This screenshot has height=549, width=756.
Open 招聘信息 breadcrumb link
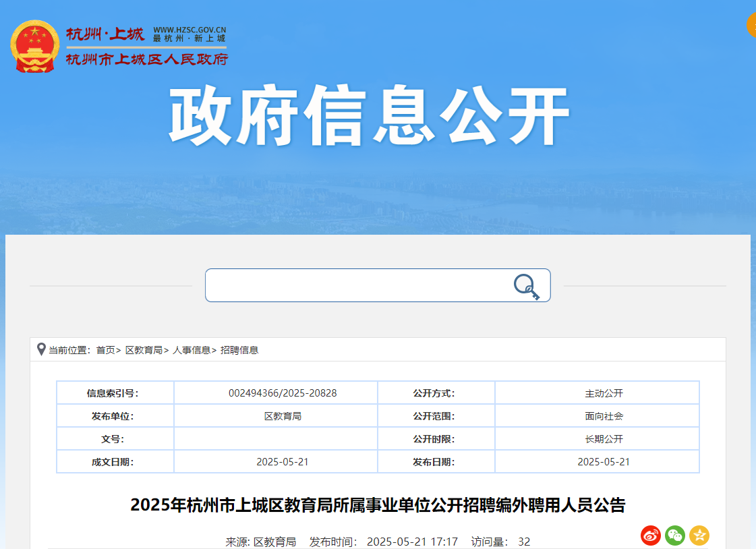(x=239, y=350)
